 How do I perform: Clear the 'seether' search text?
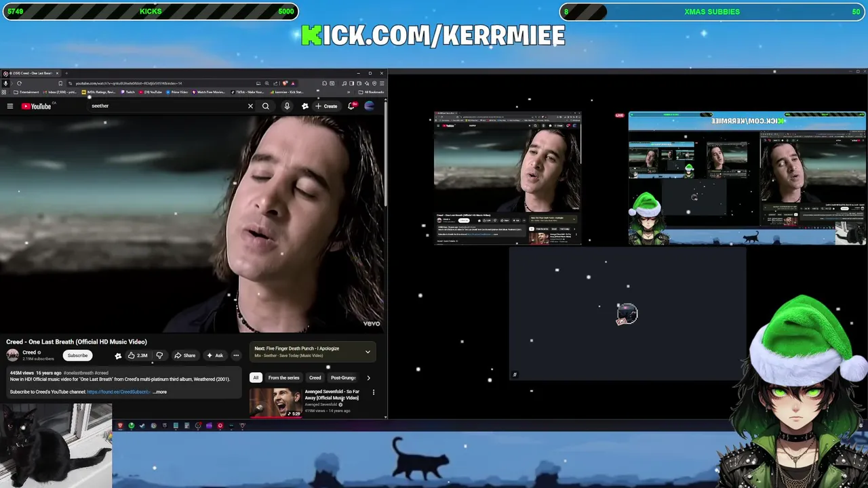pyautogui.click(x=250, y=106)
